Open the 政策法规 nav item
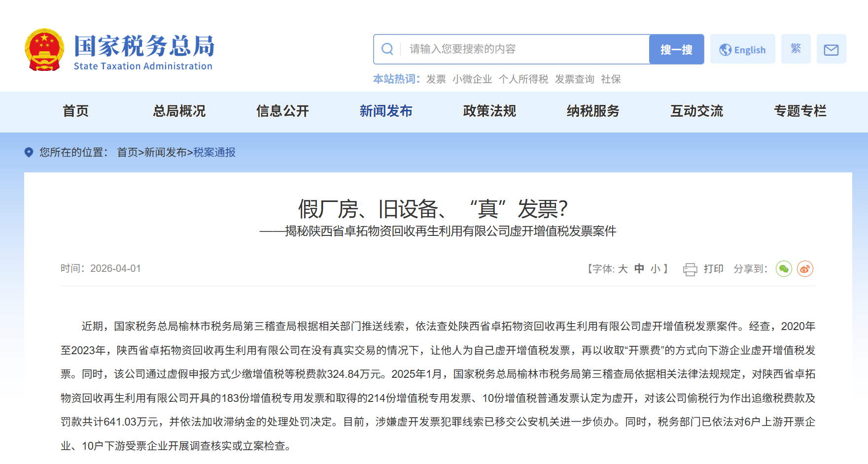This screenshot has width=868, height=464. 489,111
